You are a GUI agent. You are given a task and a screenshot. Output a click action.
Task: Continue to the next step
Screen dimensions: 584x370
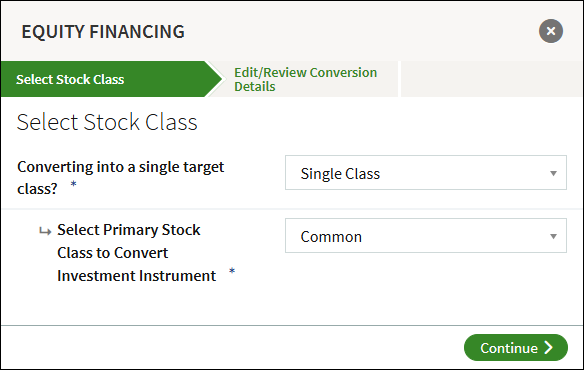click(x=516, y=348)
